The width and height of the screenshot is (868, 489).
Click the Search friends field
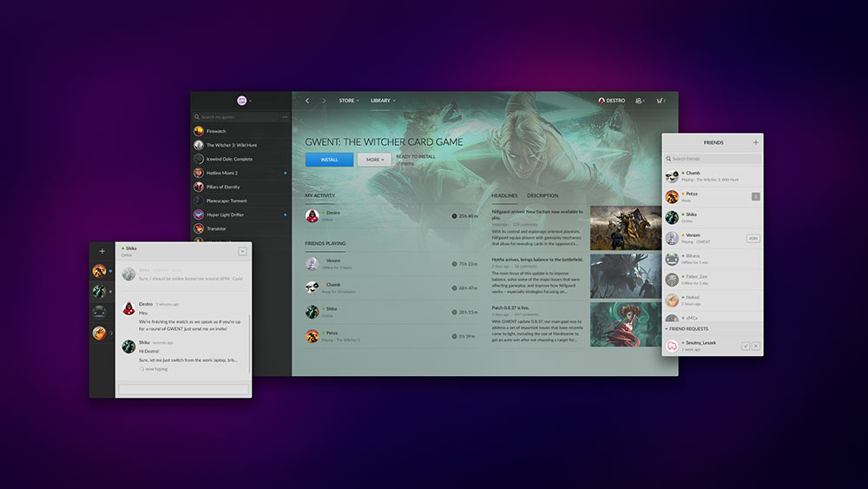pyautogui.click(x=713, y=158)
